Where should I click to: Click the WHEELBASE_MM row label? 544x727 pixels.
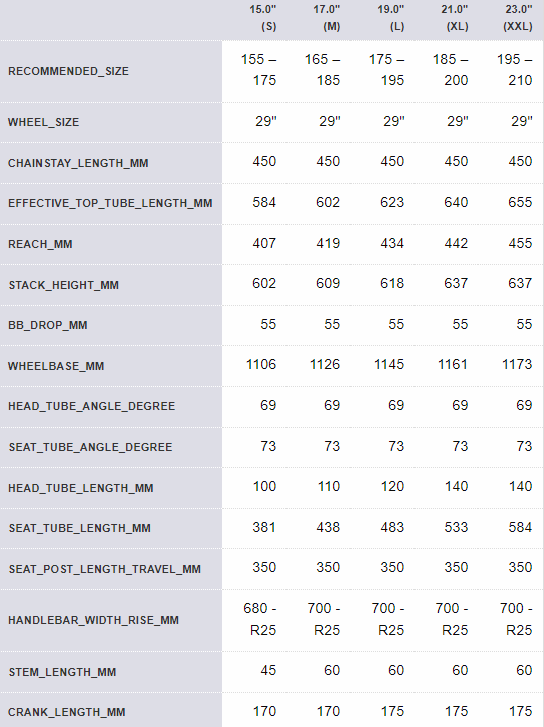click(56, 366)
